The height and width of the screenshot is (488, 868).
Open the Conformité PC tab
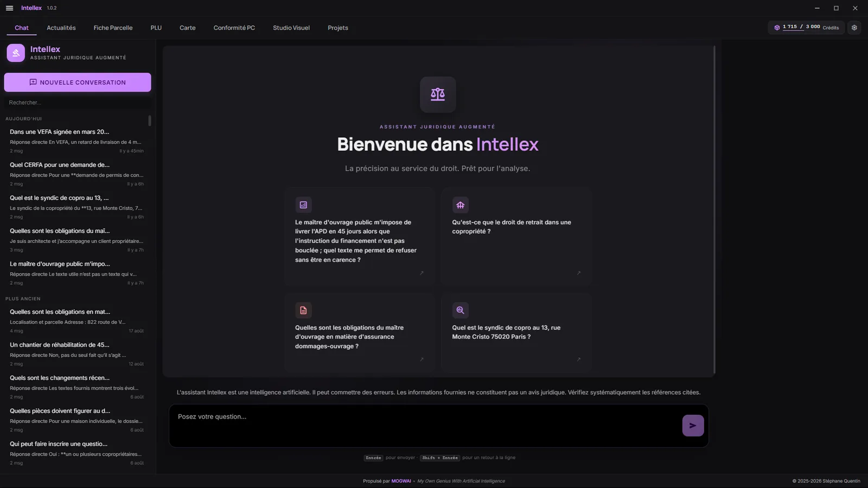point(234,28)
